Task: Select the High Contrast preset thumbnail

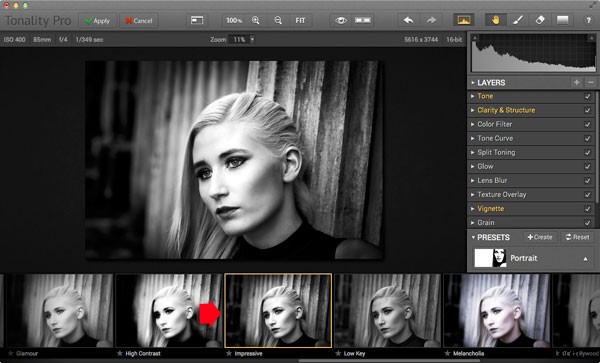Action: (x=169, y=311)
